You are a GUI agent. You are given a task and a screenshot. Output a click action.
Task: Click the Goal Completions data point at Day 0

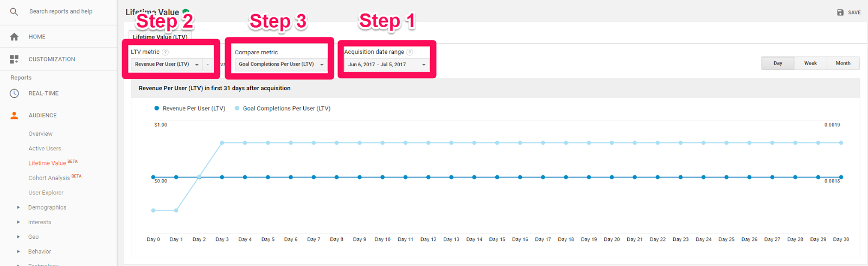click(154, 210)
